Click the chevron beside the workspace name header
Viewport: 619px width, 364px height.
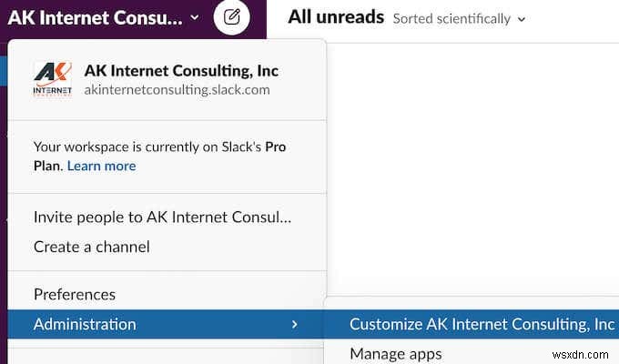pos(194,17)
